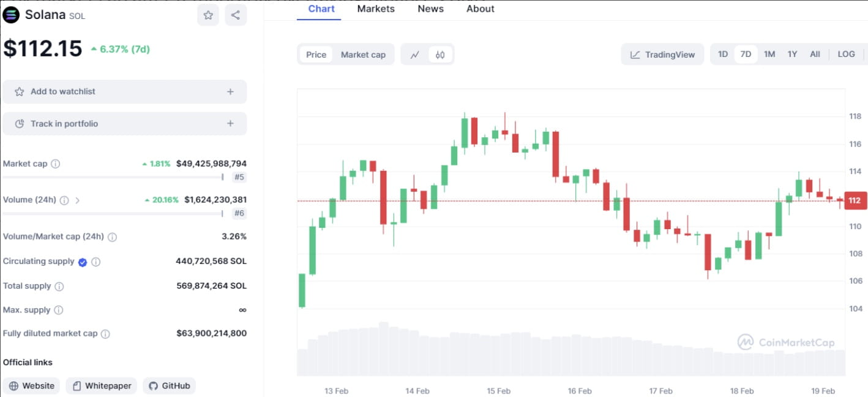The height and width of the screenshot is (397, 868).
Task: Click the Solana logo icon
Action: pyautogui.click(x=10, y=14)
